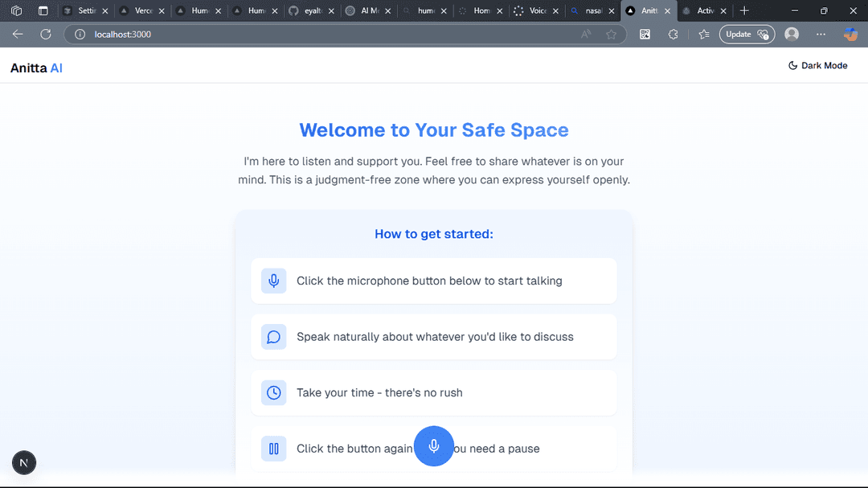Switch to the Voice tab
This screenshot has height=488, width=868.
(x=530, y=11)
